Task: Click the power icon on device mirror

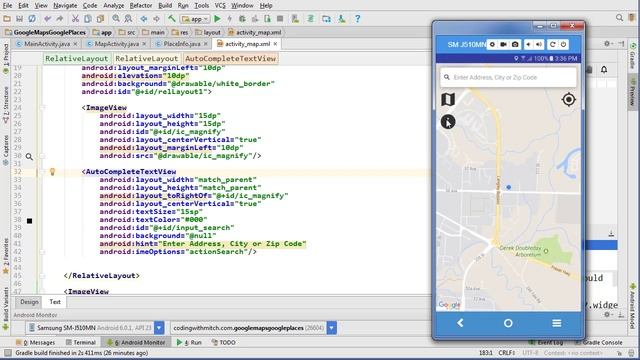Action: (563, 44)
